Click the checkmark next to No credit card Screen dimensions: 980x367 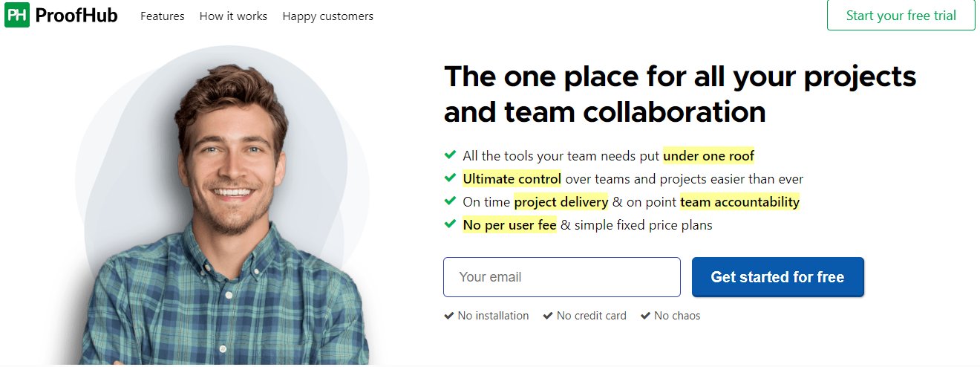click(548, 316)
